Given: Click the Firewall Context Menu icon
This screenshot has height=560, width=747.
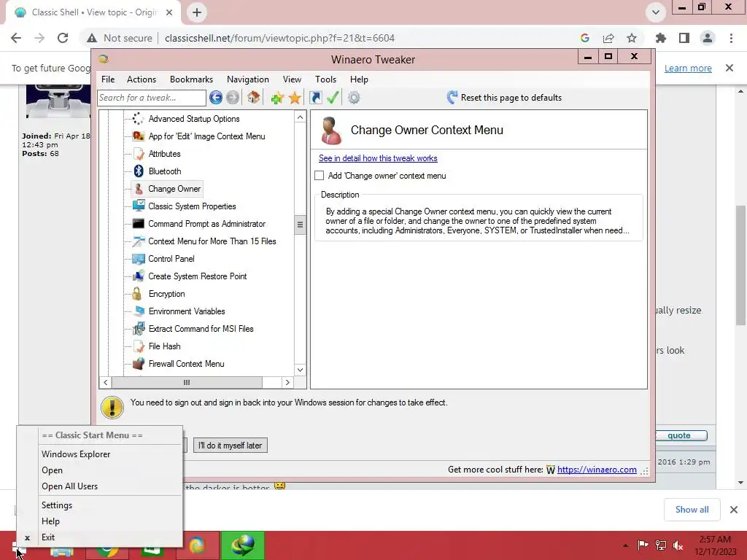Looking at the screenshot, I should (139, 364).
